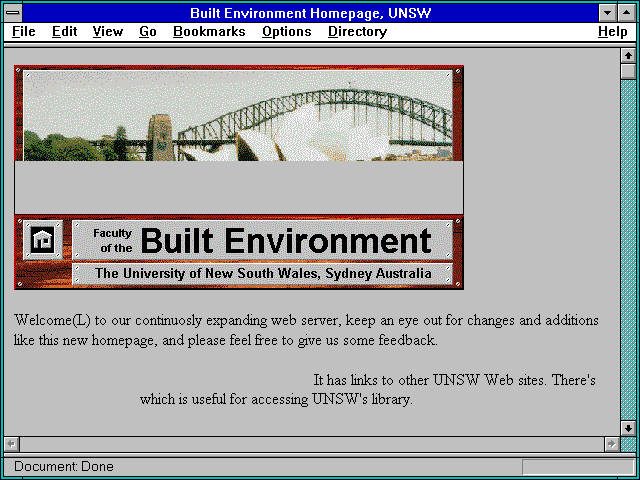Click the words 'give us some feedback'

(367, 340)
